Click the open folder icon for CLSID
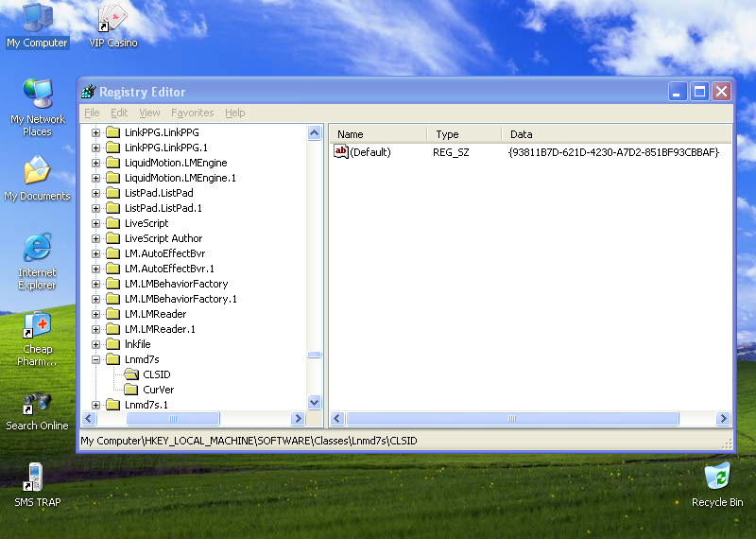 coord(131,374)
